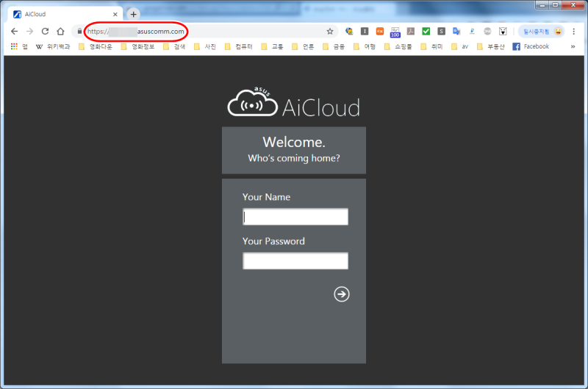Show more bookmarks with the chevron
The width and height of the screenshot is (588, 389).
pyautogui.click(x=573, y=46)
